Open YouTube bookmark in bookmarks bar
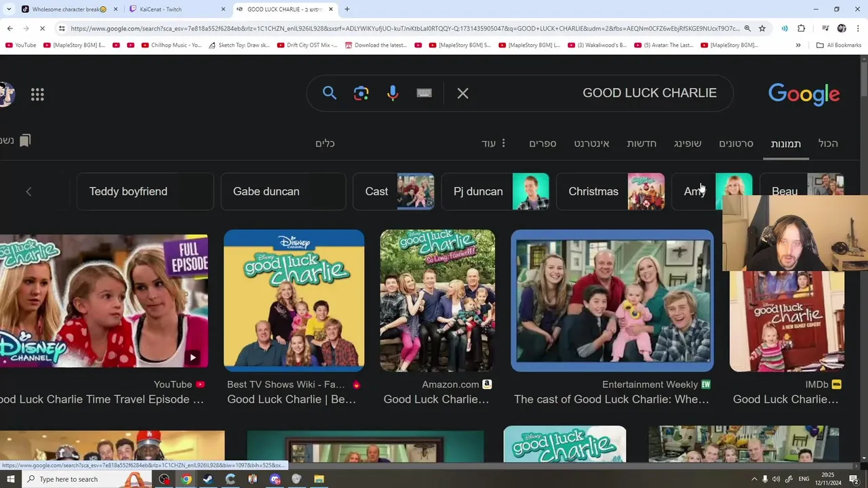 pos(20,45)
